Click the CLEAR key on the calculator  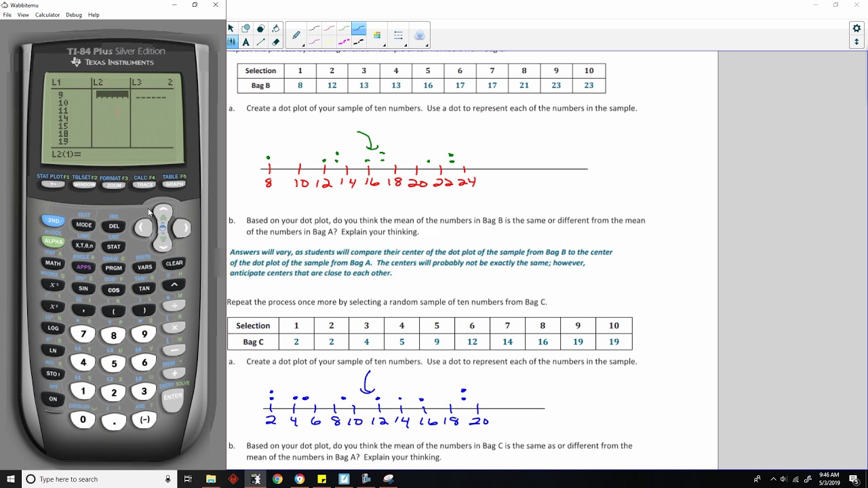click(174, 263)
